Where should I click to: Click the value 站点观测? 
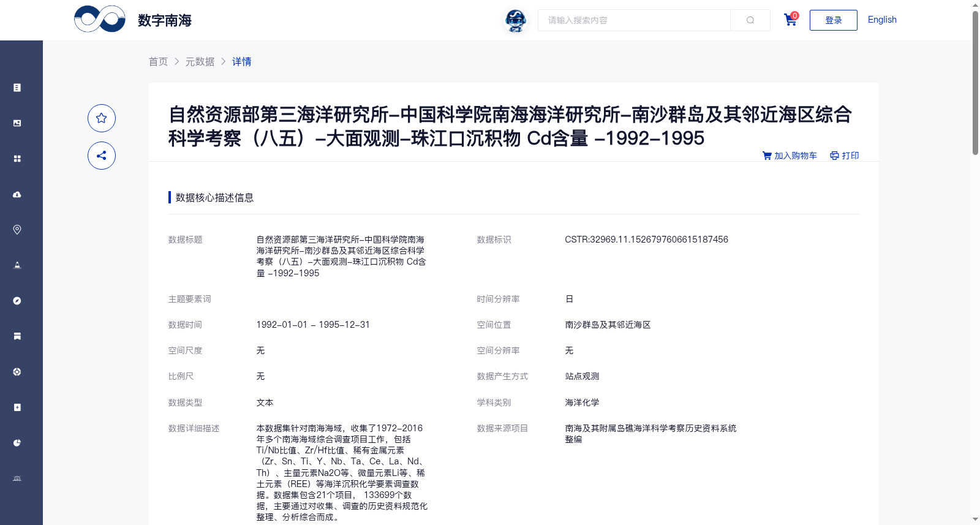582,376
